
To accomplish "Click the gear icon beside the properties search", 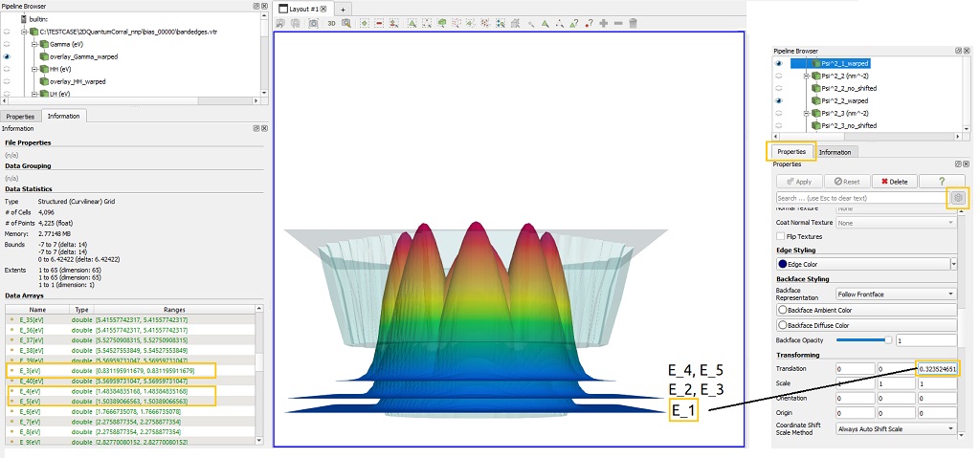I will pyautogui.click(x=959, y=198).
